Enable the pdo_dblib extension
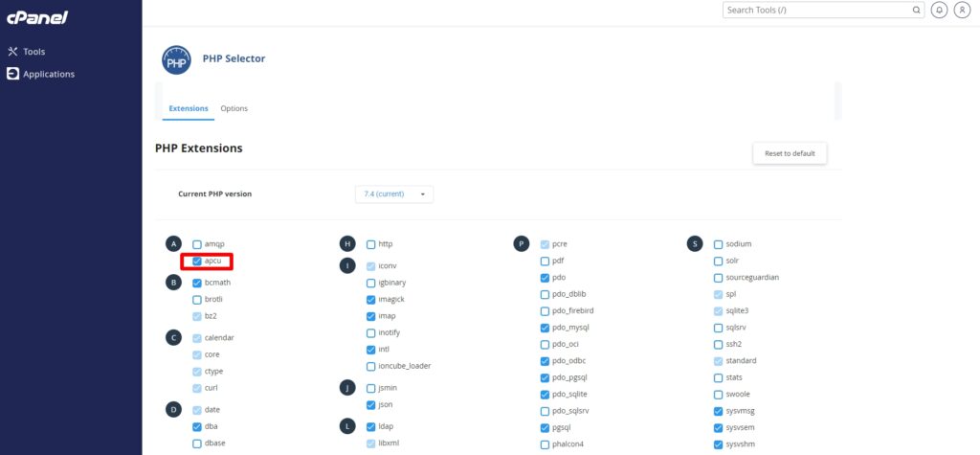 (x=545, y=294)
